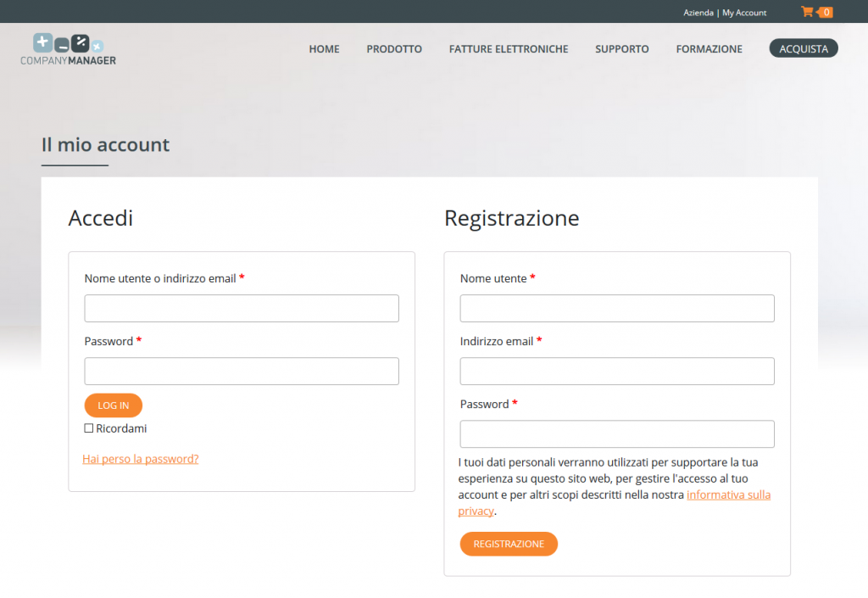868x598 pixels.
Task: Click the Company Manager logo
Action: coord(69,49)
